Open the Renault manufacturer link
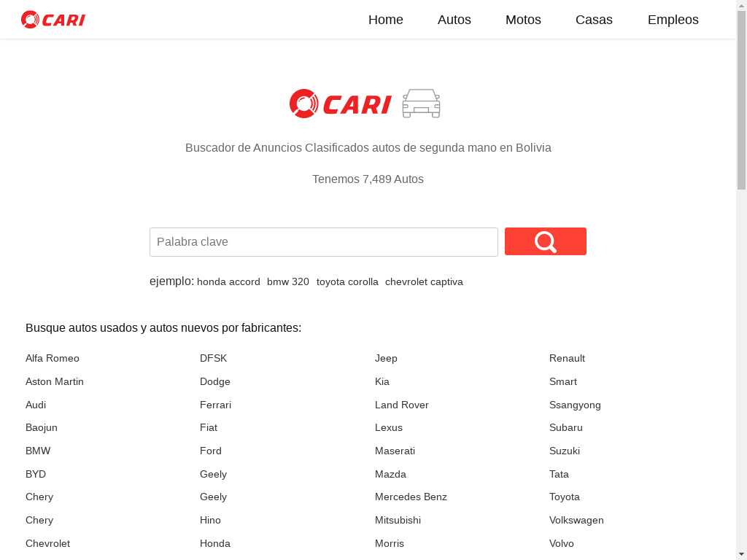The width and height of the screenshot is (747, 560). pos(567,358)
